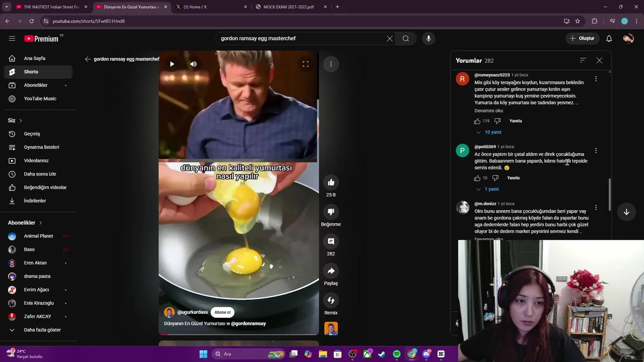The width and height of the screenshot is (644, 362).
Task: Focus the YouTube search input field
Action: point(302,38)
